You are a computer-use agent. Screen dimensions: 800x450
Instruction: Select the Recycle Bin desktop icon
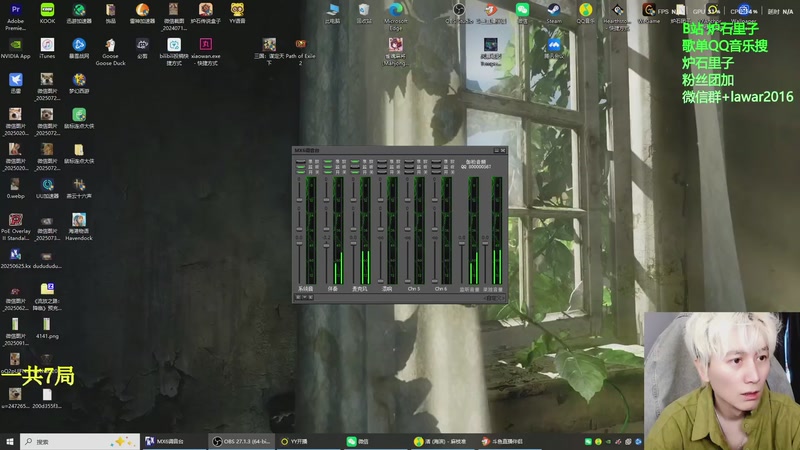tap(364, 10)
